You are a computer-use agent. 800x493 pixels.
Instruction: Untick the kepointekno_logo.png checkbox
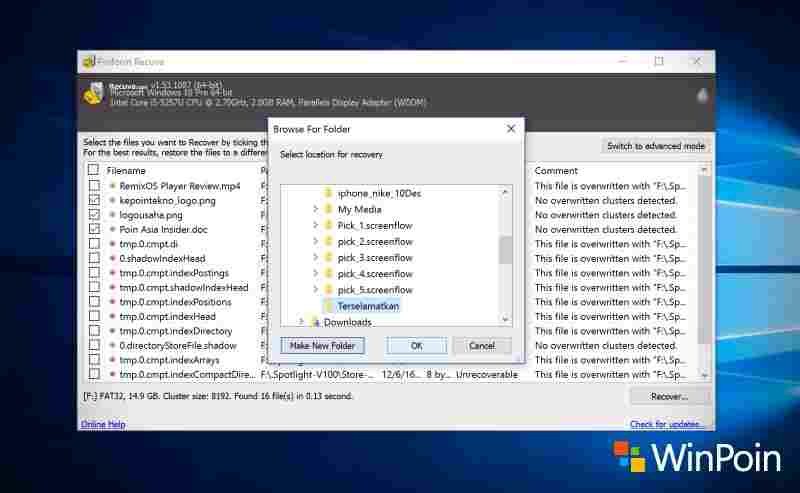pyautogui.click(x=94, y=200)
